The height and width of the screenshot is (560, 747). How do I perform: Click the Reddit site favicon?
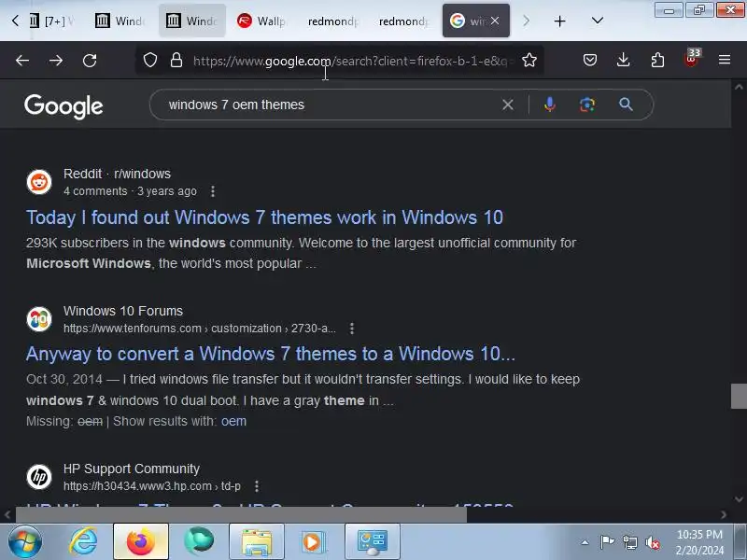pos(39,182)
